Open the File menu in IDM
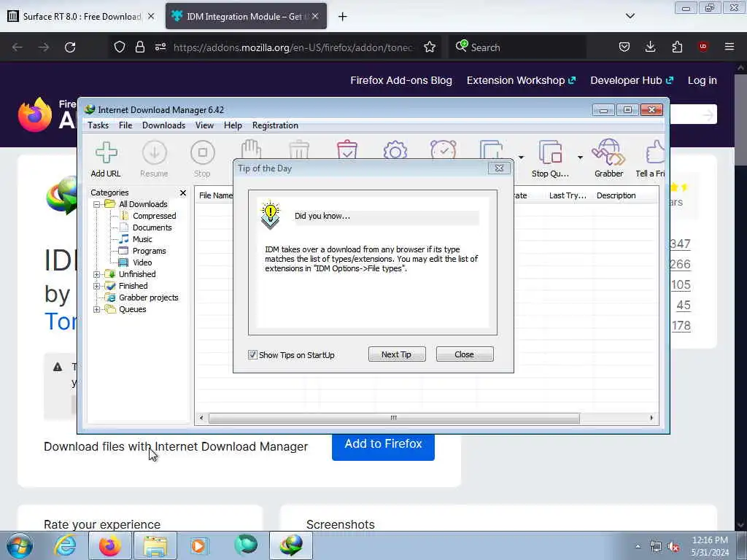The width and height of the screenshot is (747, 560). [x=125, y=125]
